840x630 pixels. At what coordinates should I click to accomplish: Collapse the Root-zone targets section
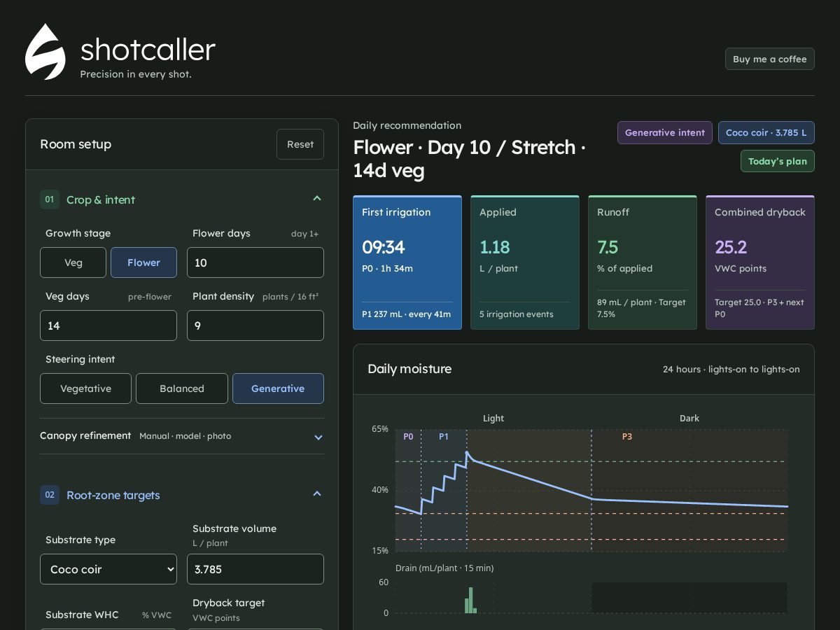[317, 494]
